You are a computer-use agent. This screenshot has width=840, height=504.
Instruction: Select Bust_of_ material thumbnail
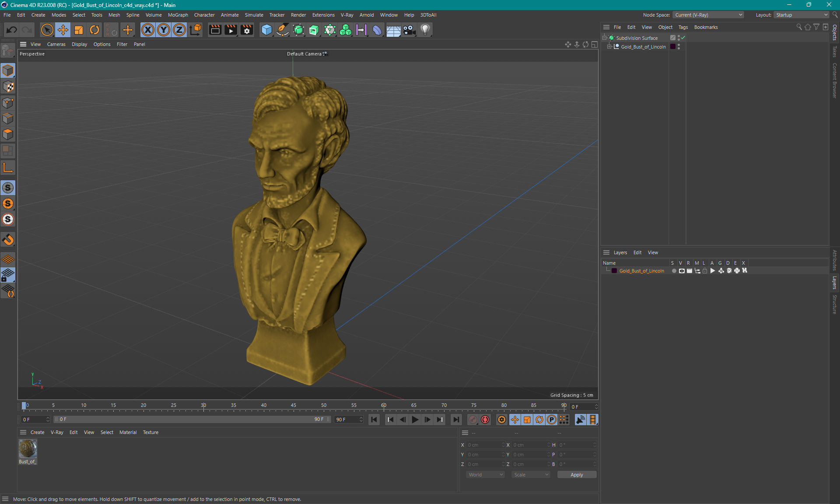28,448
